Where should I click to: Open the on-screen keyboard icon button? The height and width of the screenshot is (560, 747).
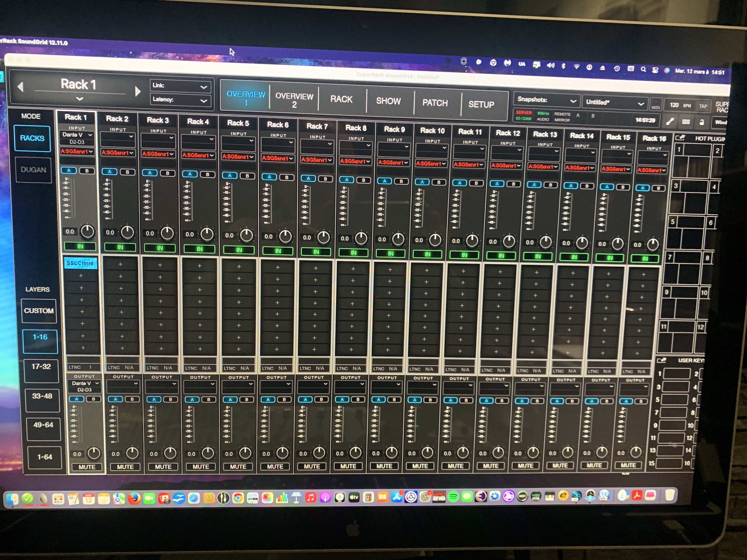click(x=686, y=122)
